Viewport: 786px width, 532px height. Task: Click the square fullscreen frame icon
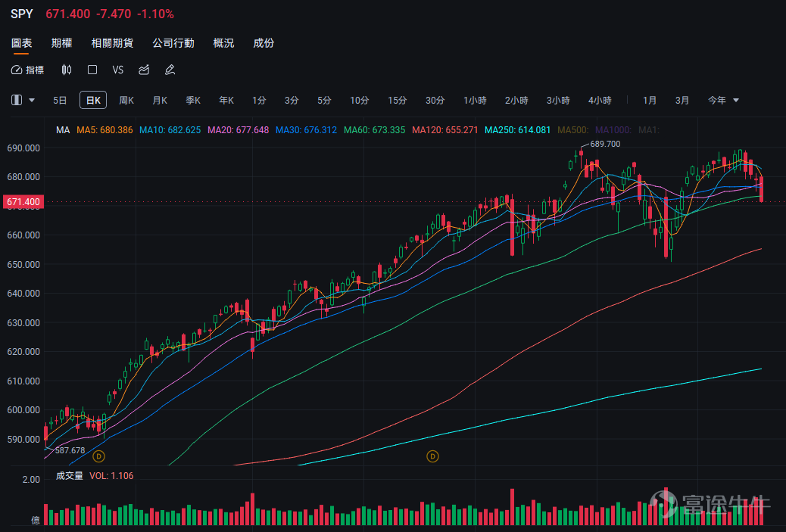click(x=92, y=70)
